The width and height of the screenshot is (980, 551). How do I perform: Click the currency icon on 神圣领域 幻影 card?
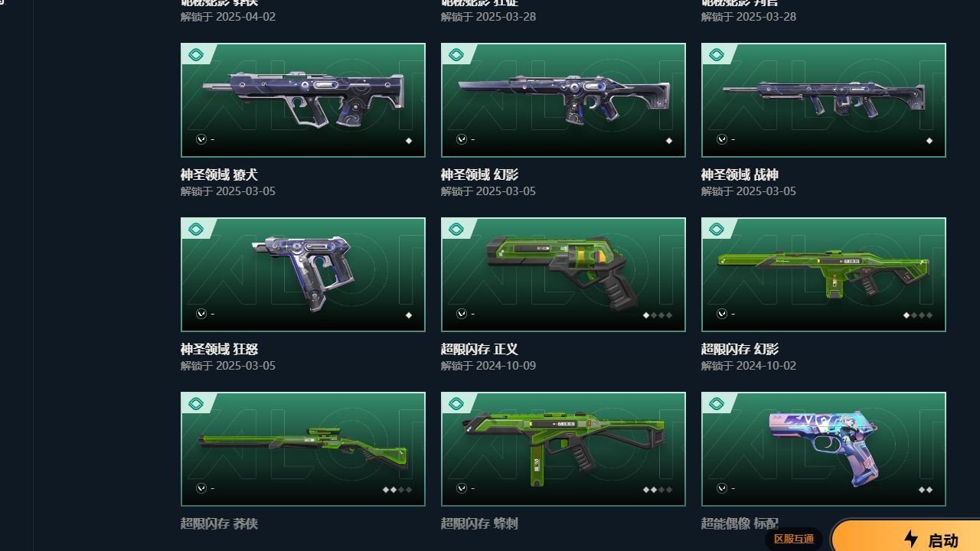point(461,139)
